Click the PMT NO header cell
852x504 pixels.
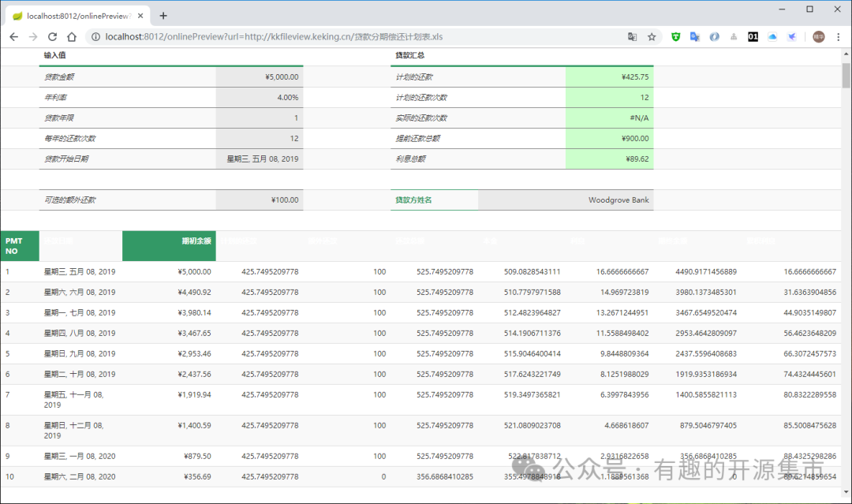click(20, 246)
